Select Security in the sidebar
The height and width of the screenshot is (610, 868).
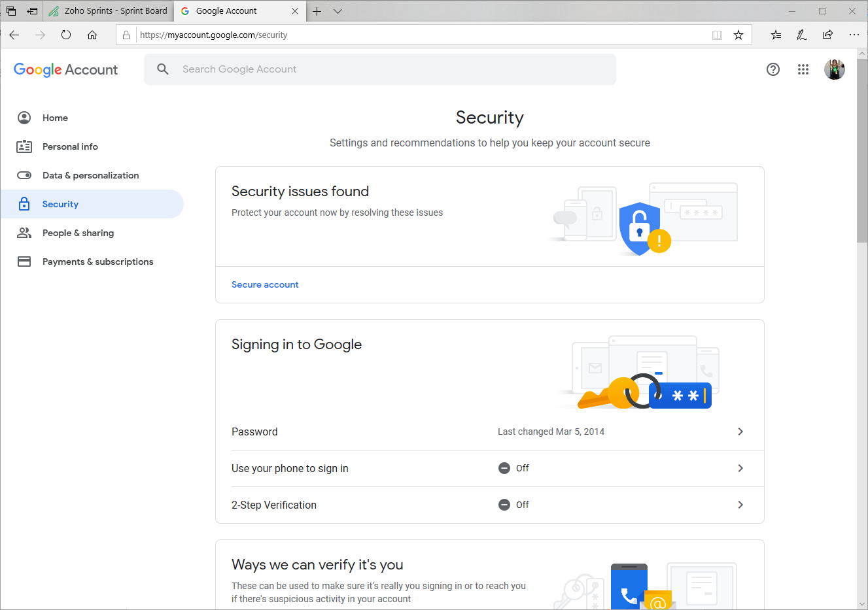pyautogui.click(x=92, y=204)
